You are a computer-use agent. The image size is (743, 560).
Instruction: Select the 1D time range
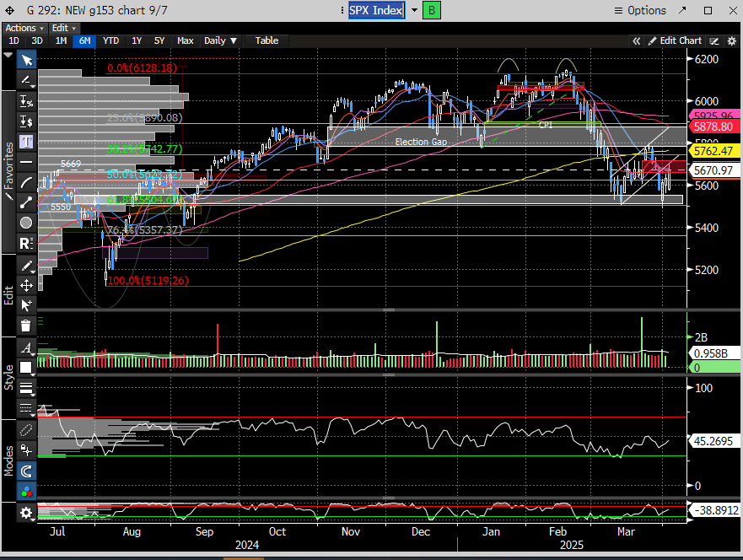coord(13,40)
